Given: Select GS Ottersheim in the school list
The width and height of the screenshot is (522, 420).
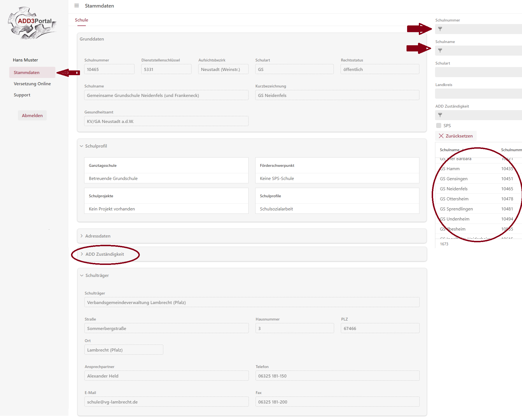Looking at the screenshot, I should [454, 199].
